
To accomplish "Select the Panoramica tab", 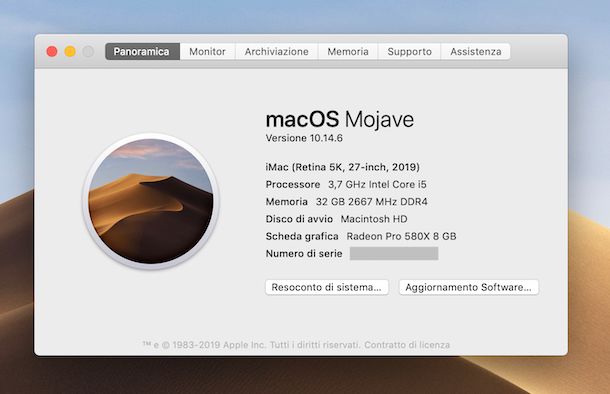I will pyautogui.click(x=142, y=51).
